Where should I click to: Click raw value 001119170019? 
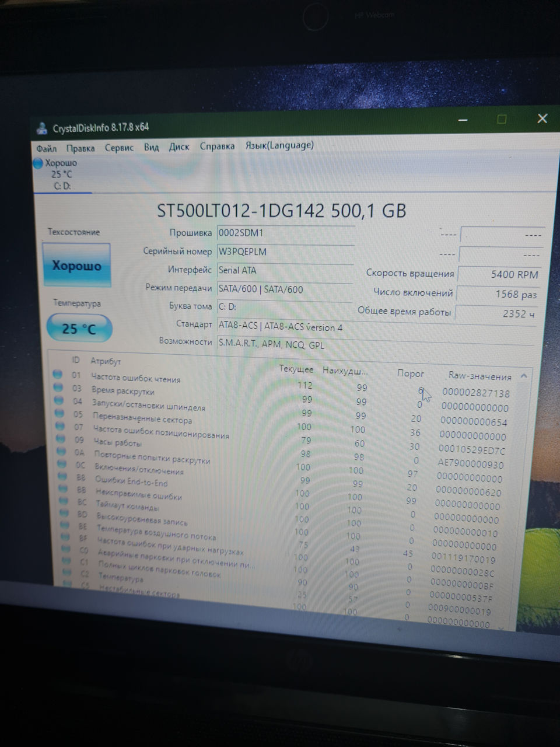(x=464, y=558)
